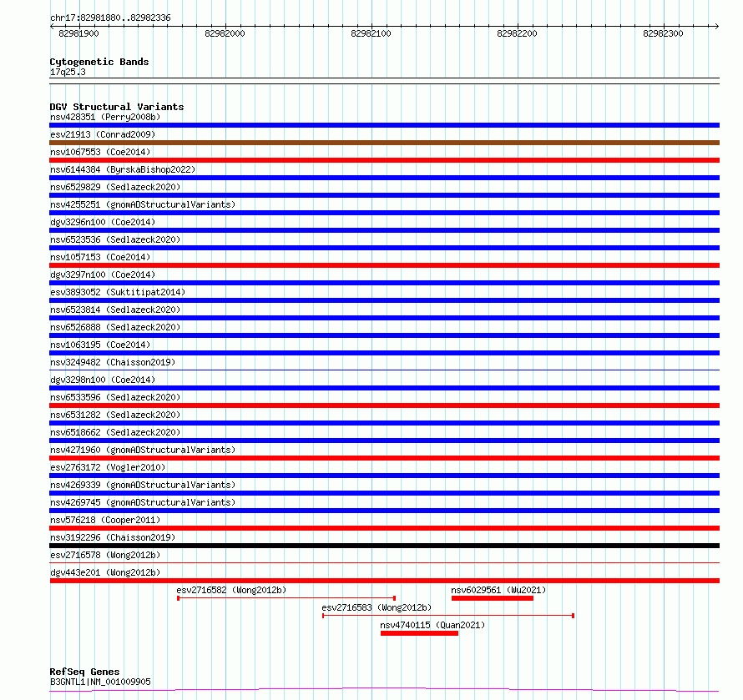Open the nsv1067553 (Coe2014) variant label
The width and height of the screenshot is (743, 700).
click(x=100, y=152)
